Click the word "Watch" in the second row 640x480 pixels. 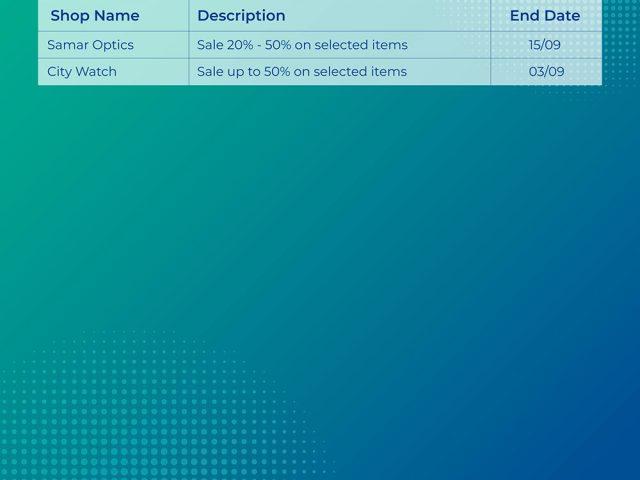pyautogui.click(x=98, y=72)
